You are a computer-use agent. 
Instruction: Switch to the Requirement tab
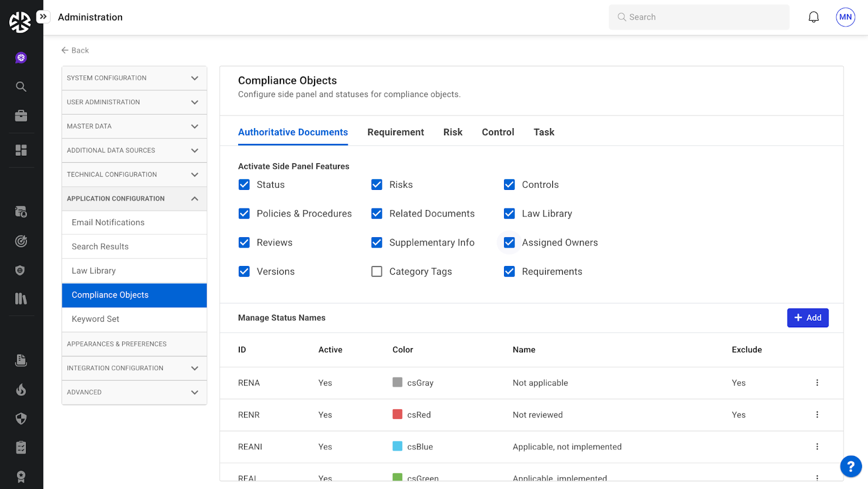coord(395,132)
